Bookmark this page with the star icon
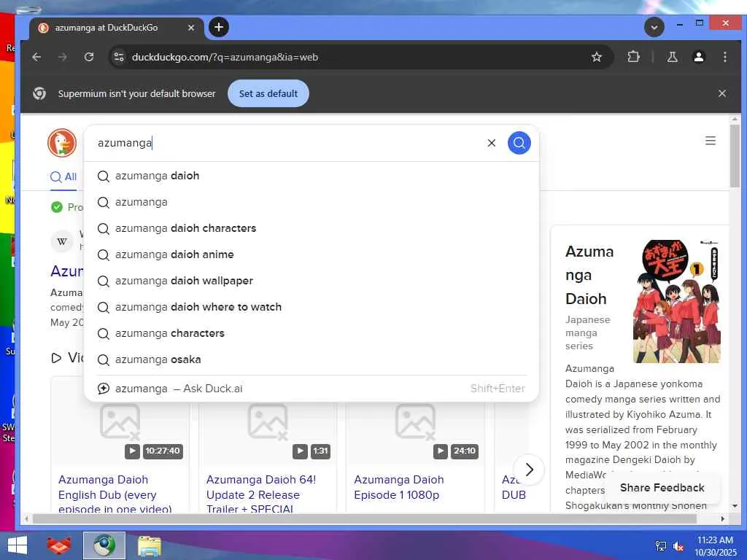The height and width of the screenshot is (560, 747). 596,57
